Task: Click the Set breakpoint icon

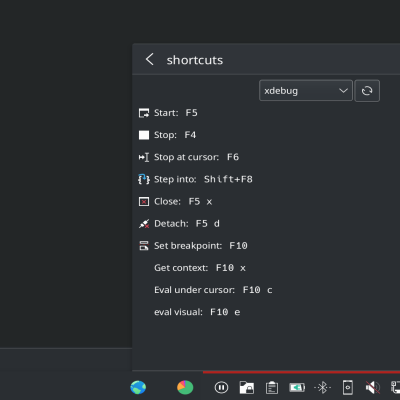Action: coord(144,246)
